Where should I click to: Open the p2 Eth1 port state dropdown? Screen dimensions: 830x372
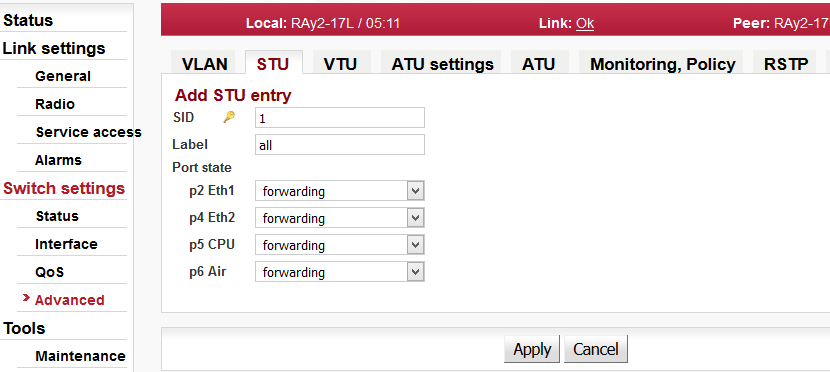point(339,191)
